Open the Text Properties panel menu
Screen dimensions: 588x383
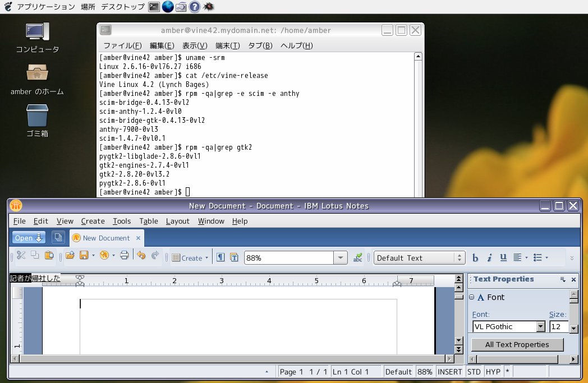563,279
